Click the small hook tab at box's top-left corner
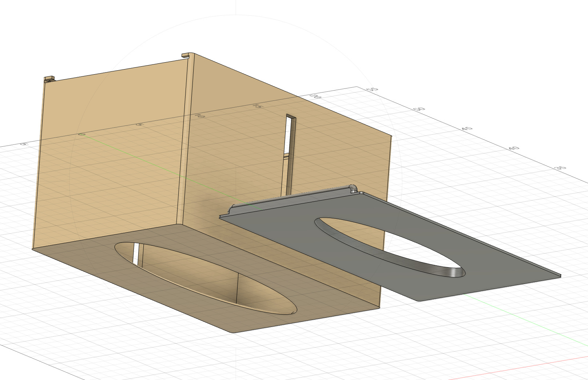This screenshot has width=588, height=380. [49, 79]
